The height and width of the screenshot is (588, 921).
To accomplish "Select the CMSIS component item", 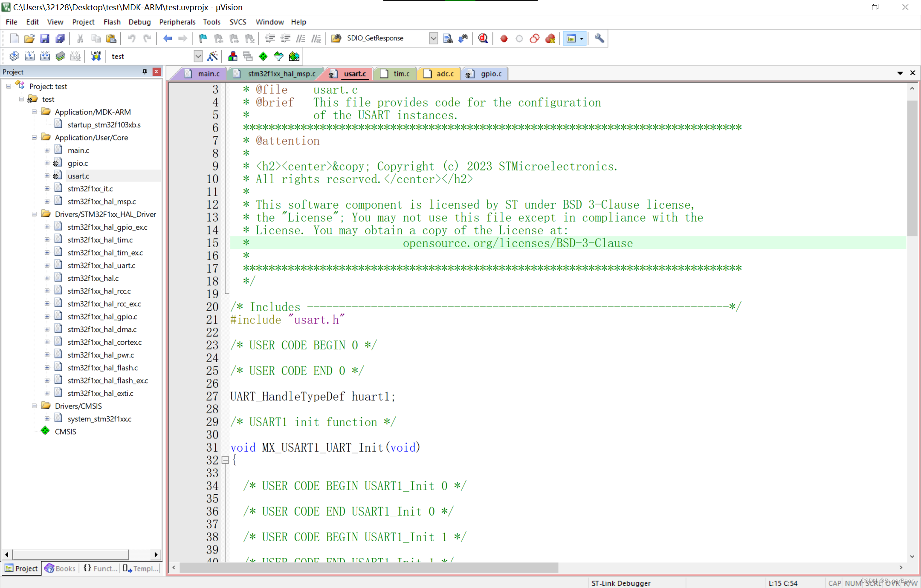I will pos(65,431).
